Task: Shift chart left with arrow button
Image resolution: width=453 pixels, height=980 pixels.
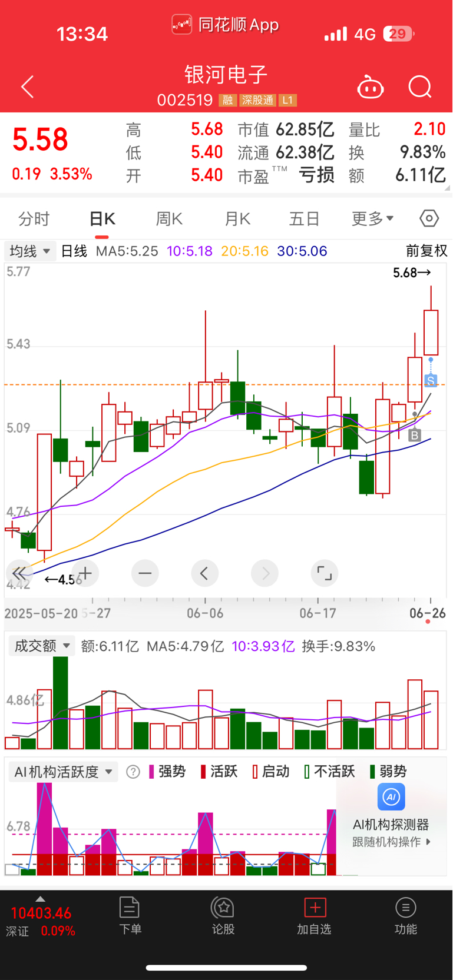Action: coord(204,573)
